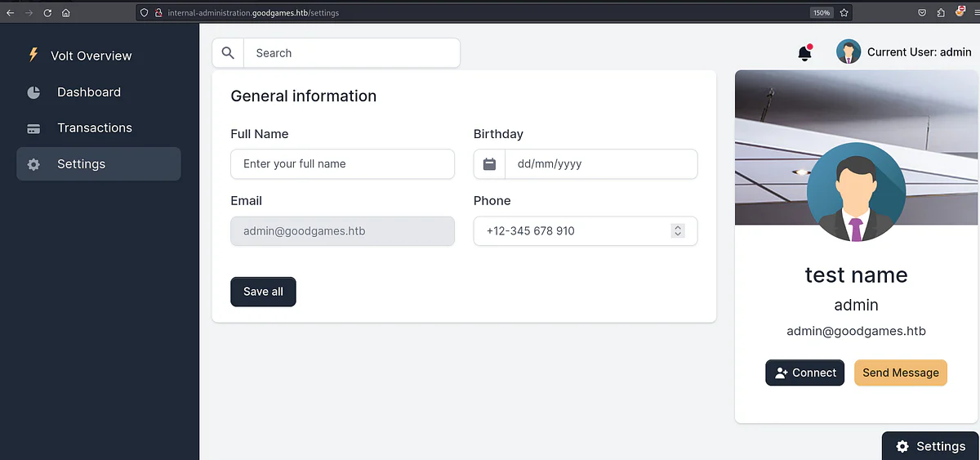Click the Dashboard pie chart icon

[33, 92]
